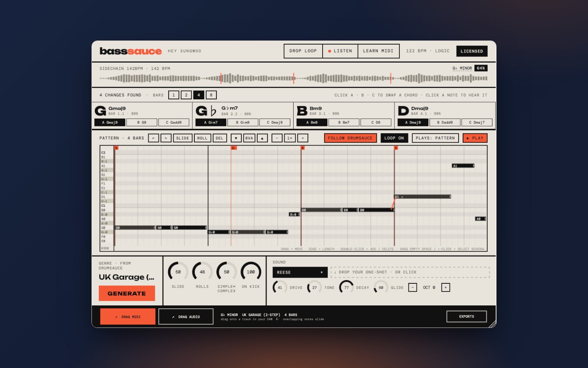Open the Plays: Pattern selector
The image size is (588, 368).
435,138
